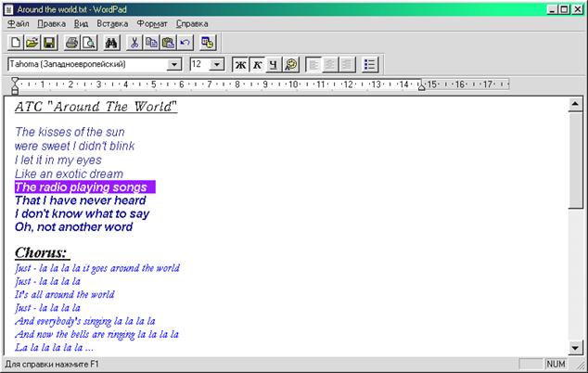The width and height of the screenshot is (588, 373).
Task: Print the document with printer icon
Action: [x=71, y=43]
